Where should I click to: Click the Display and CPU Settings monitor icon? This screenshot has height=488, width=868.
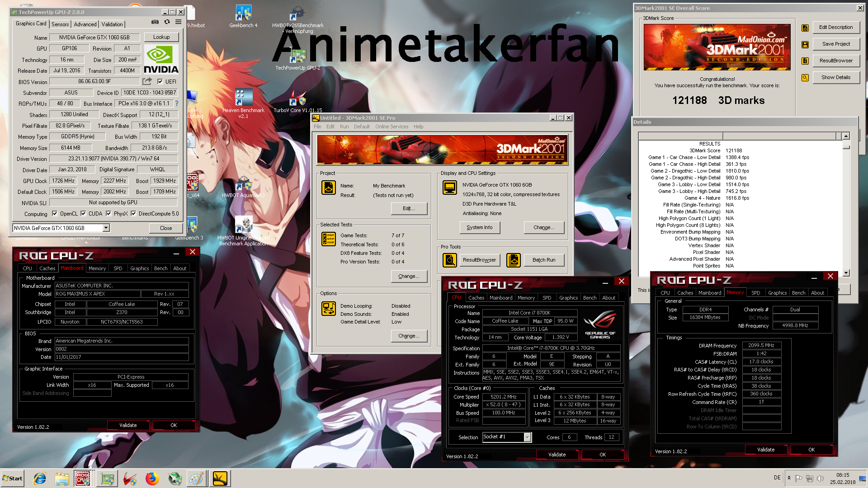(x=450, y=188)
